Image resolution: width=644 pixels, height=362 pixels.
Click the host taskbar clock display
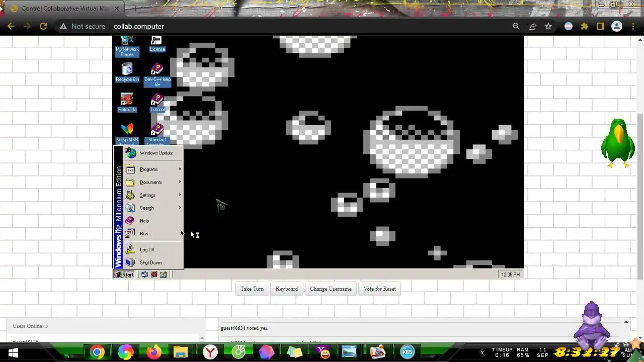(x=587, y=352)
